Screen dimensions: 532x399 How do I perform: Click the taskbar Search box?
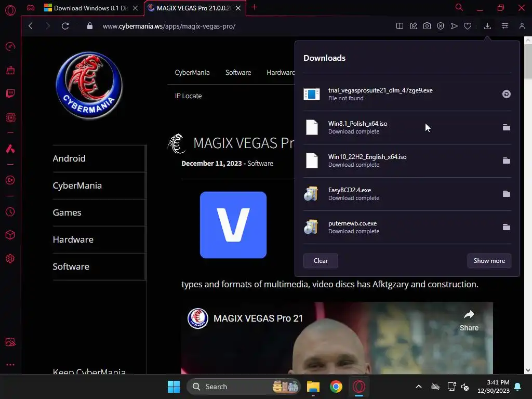pos(243,387)
